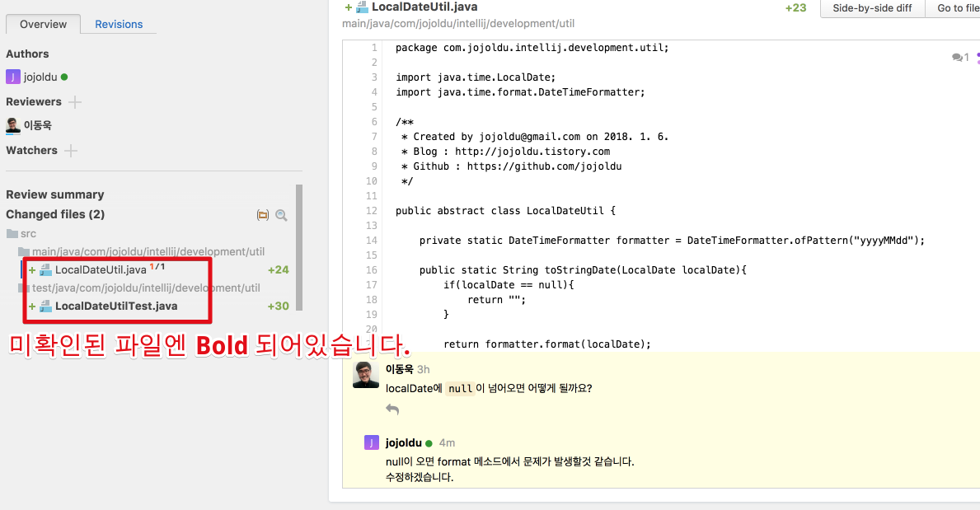Click the toStringDate method signature line

pos(583,270)
